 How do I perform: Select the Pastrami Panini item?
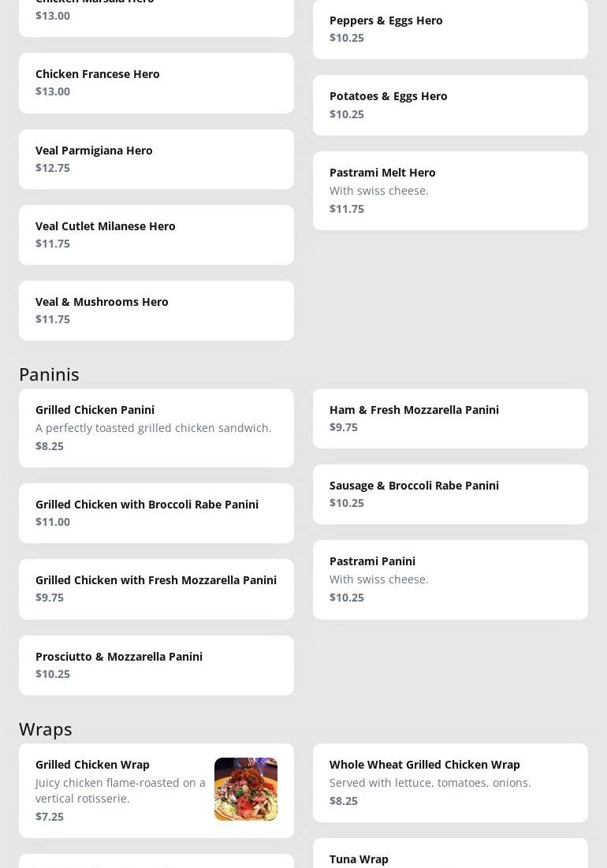pos(450,579)
